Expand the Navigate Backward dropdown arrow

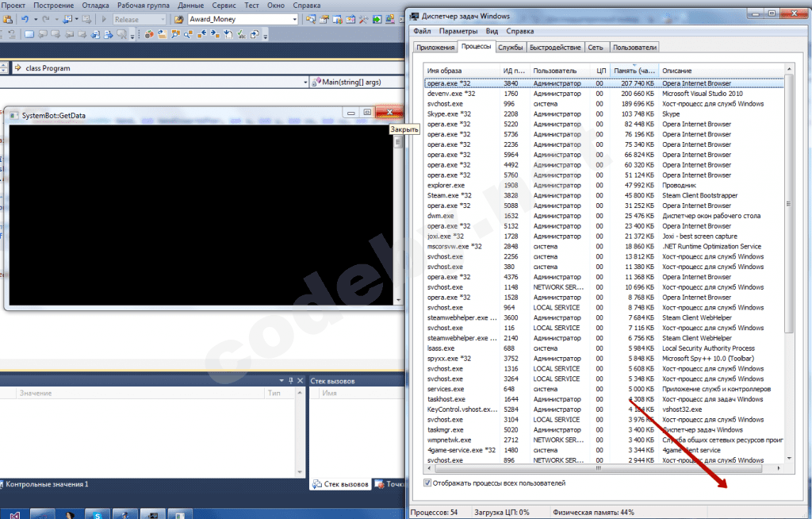(x=77, y=19)
